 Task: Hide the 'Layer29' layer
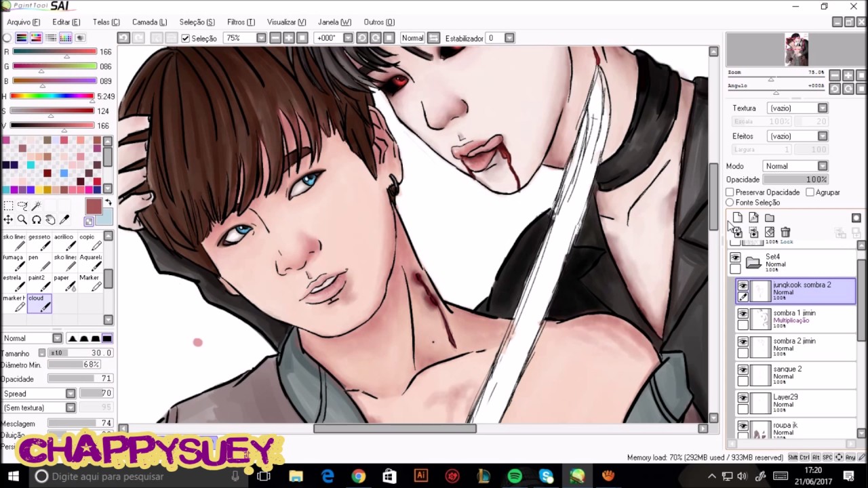pyautogui.click(x=743, y=398)
